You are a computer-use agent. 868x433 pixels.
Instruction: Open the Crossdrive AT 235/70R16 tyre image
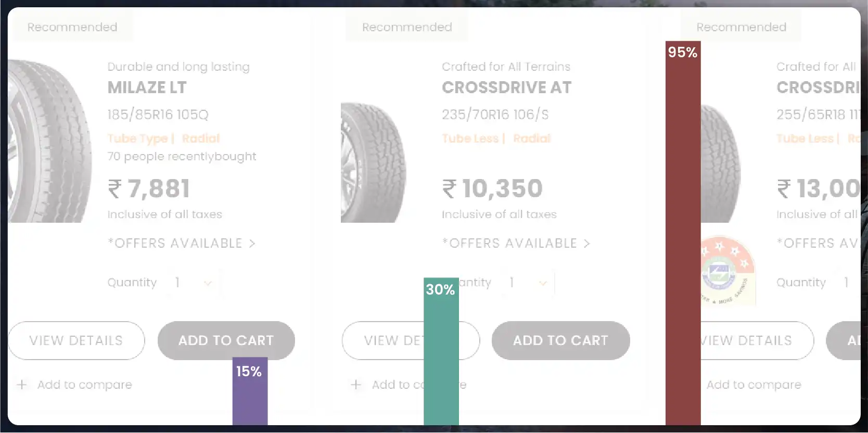(373, 162)
